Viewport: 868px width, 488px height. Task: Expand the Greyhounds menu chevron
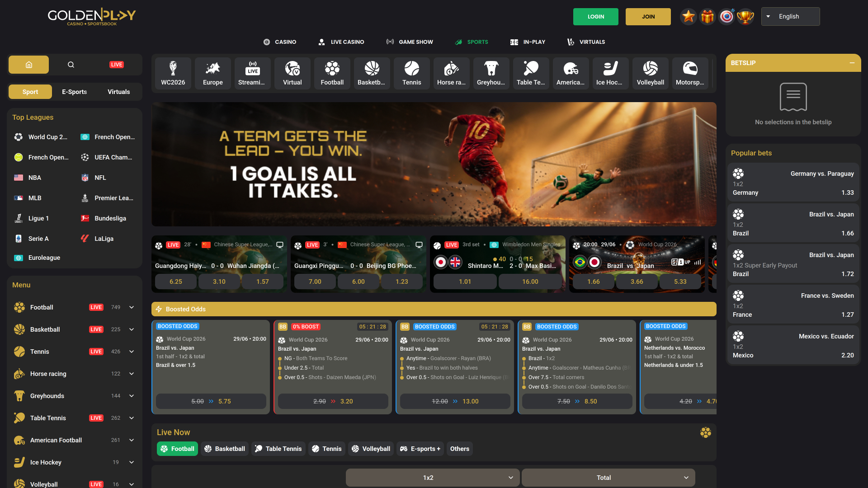pyautogui.click(x=132, y=396)
